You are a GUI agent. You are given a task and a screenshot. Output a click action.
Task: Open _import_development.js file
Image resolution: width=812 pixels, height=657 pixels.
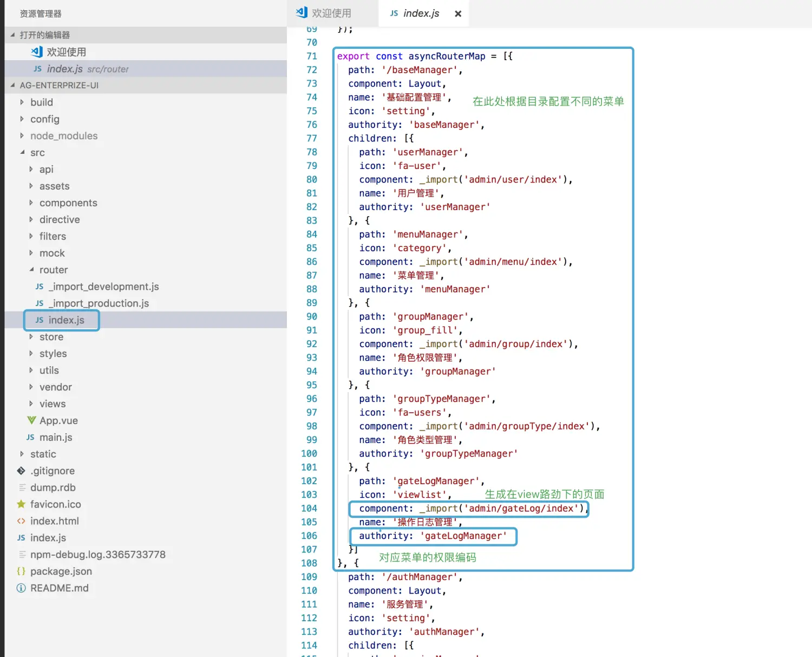[146, 287]
